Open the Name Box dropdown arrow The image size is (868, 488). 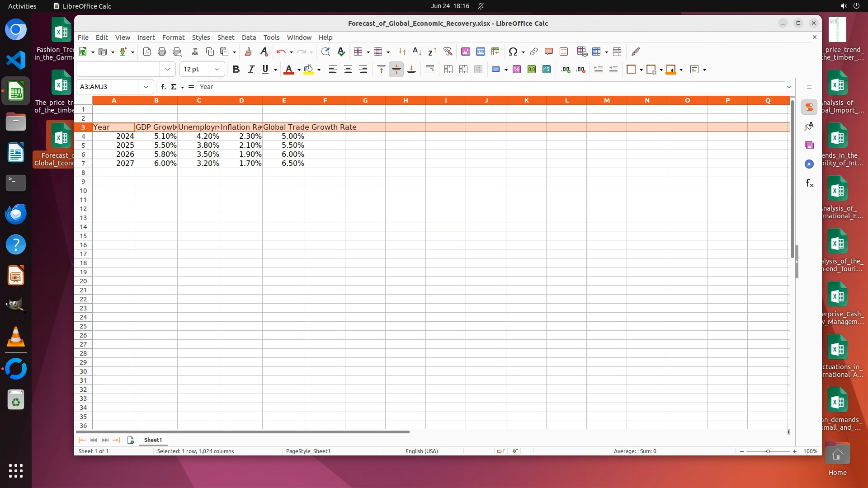(146, 87)
